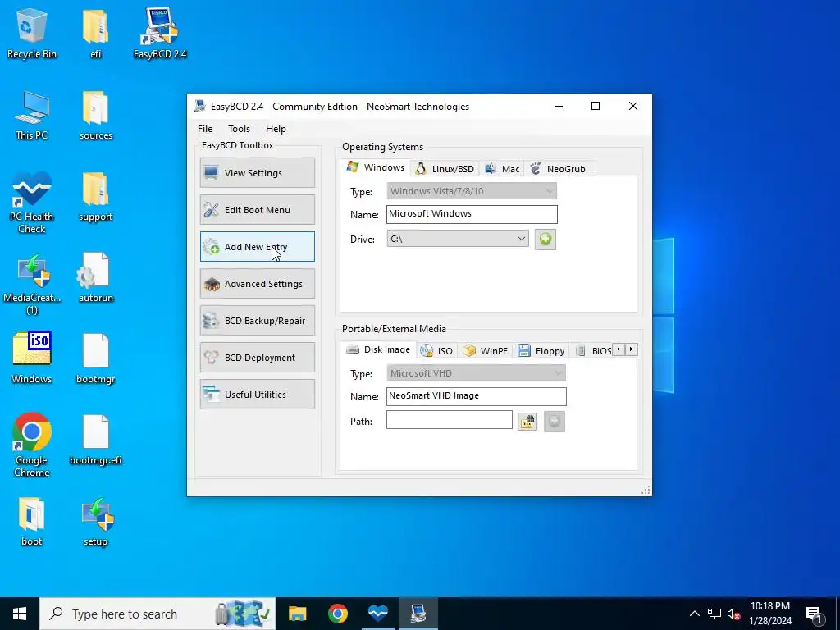Open the View Settings toolbox button
840x630 pixels.
tap(257, 172)
